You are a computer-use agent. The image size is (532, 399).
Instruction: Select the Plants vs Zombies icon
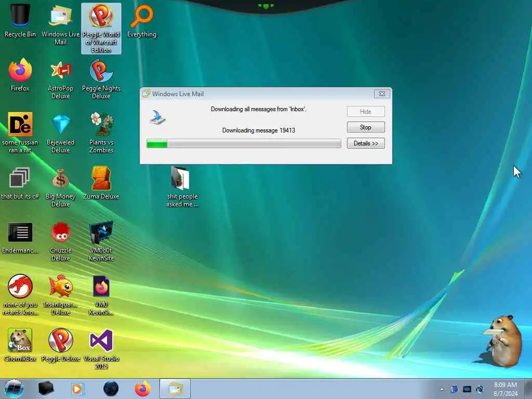coord(101,133)
